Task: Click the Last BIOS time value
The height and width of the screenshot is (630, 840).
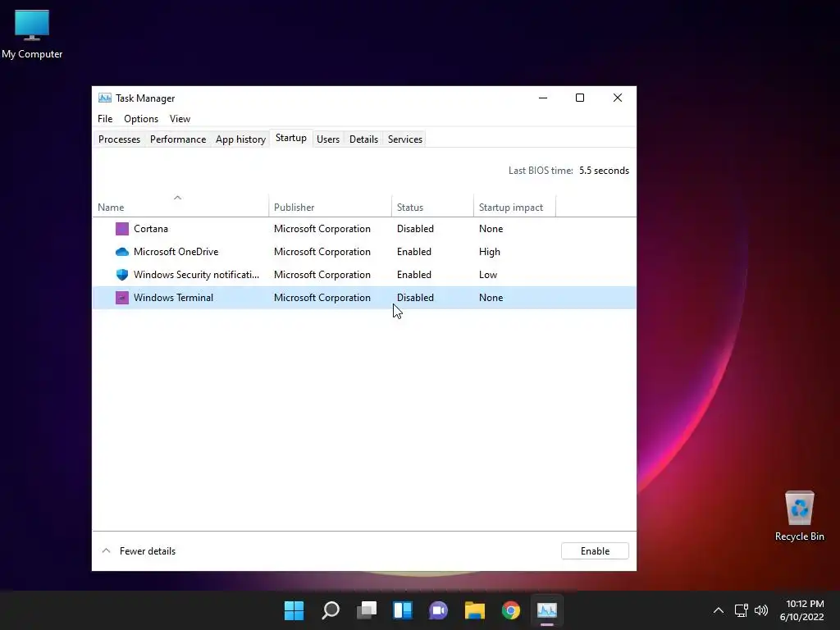Action: point(604,171)
